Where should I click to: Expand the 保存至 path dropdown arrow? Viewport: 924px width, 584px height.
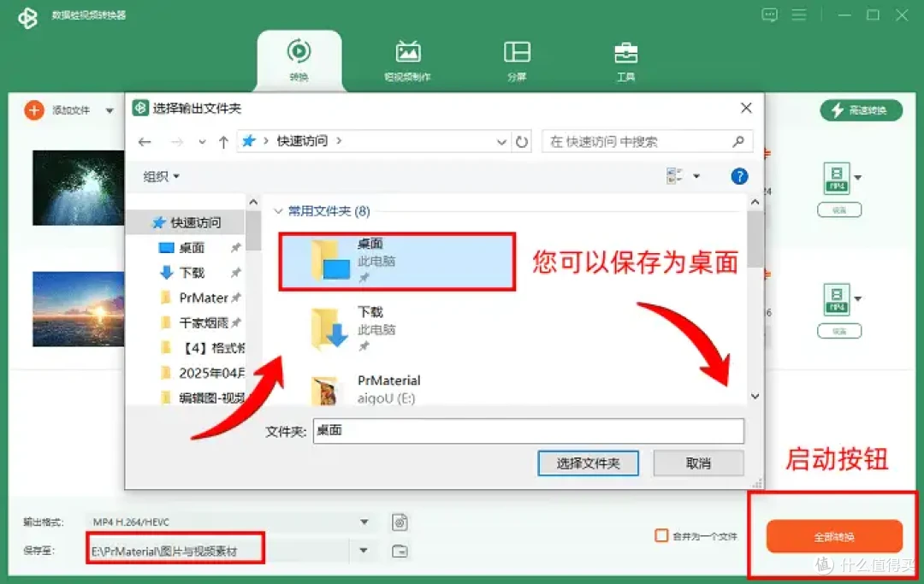[364, 551]
